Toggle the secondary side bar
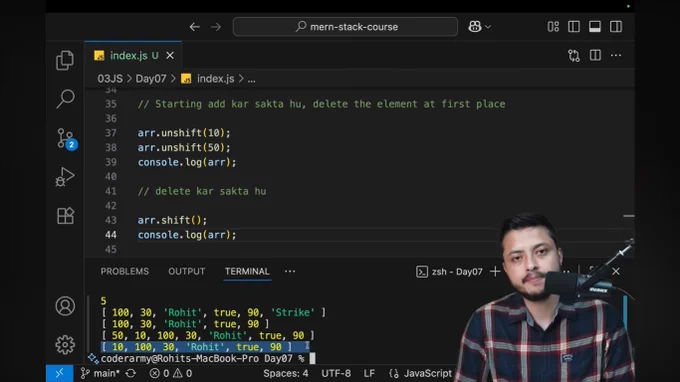The image size is (680, 382). 616,26
